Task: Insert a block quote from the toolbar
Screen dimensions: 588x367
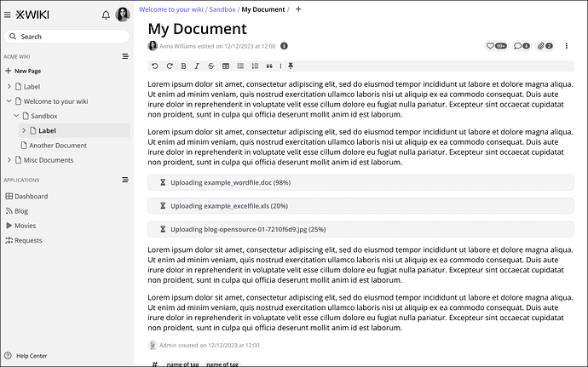Action: pyautogui.click(x=270, y=66)
